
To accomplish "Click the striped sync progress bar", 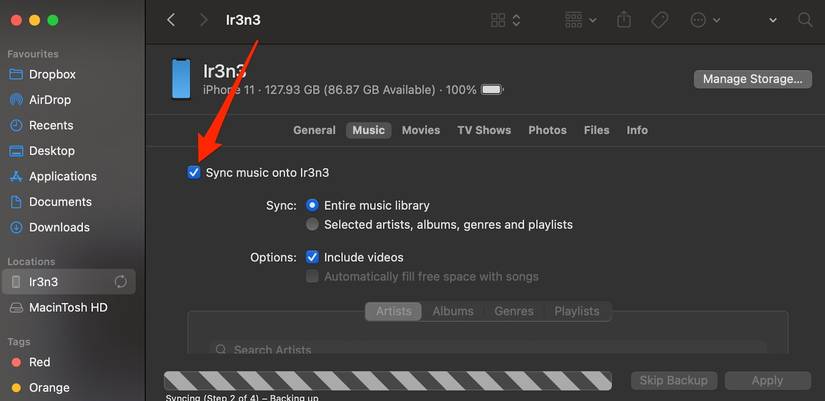I will (388, 380).
